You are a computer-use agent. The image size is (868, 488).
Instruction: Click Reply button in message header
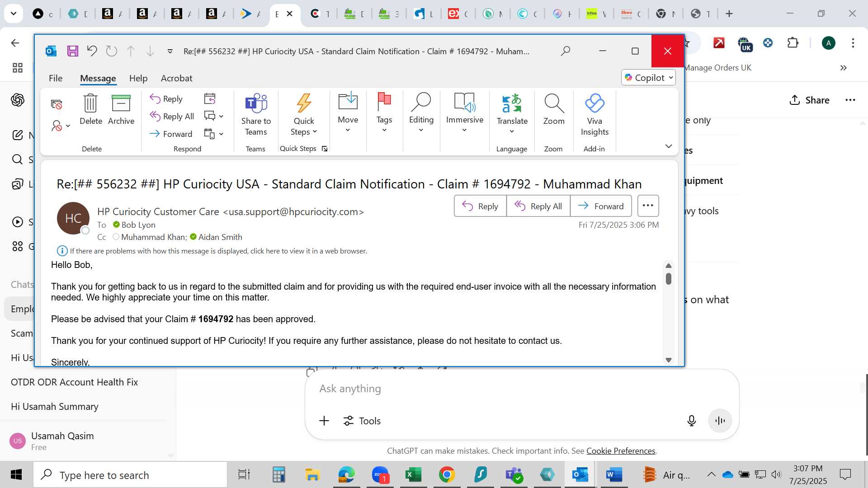pos(480,206)
